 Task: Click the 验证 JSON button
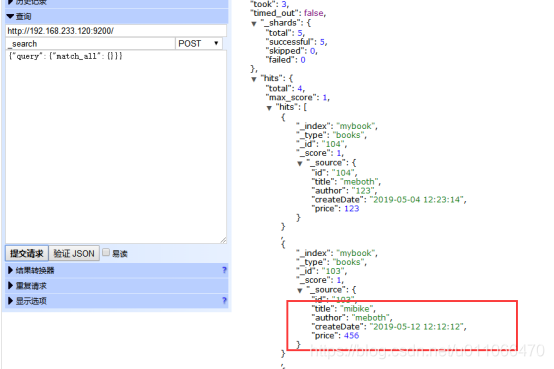(x=74, y=253)
